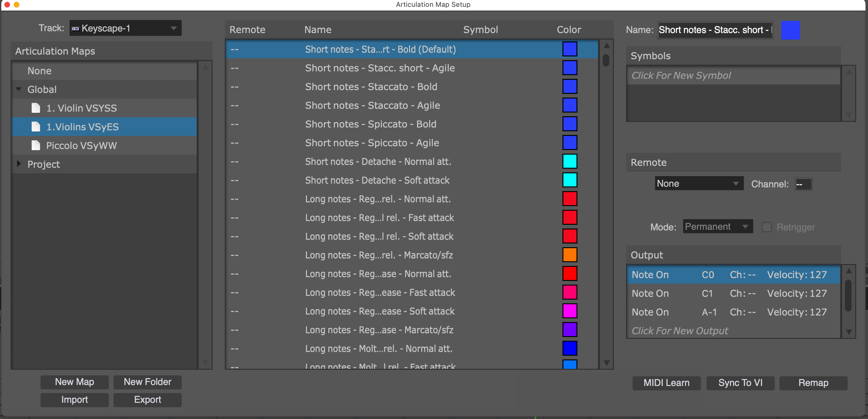The width and height of the screenshot is (868, 419).
Task: Click the keyboard icon in the Track selector
Action: click(75, 29)
